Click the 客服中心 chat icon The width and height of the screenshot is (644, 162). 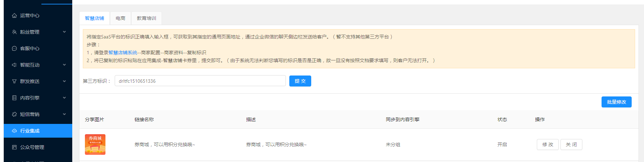click(14, 48)
